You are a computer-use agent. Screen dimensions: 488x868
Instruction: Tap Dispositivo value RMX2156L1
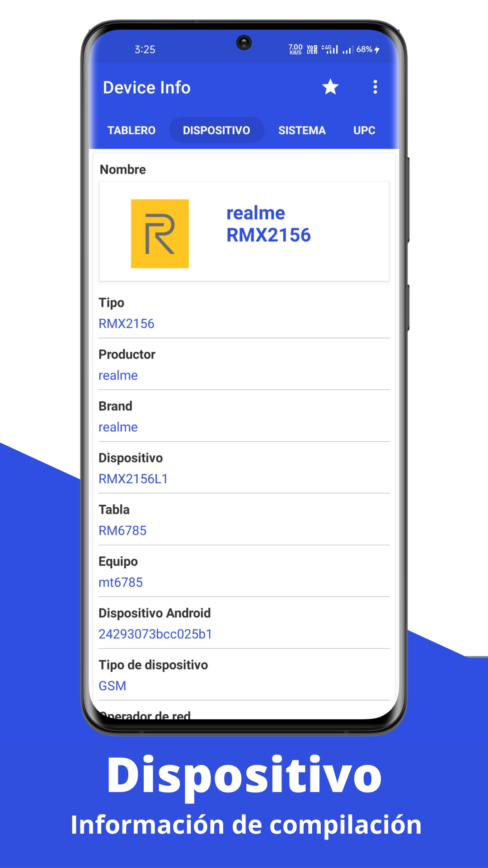click(133, 479)
